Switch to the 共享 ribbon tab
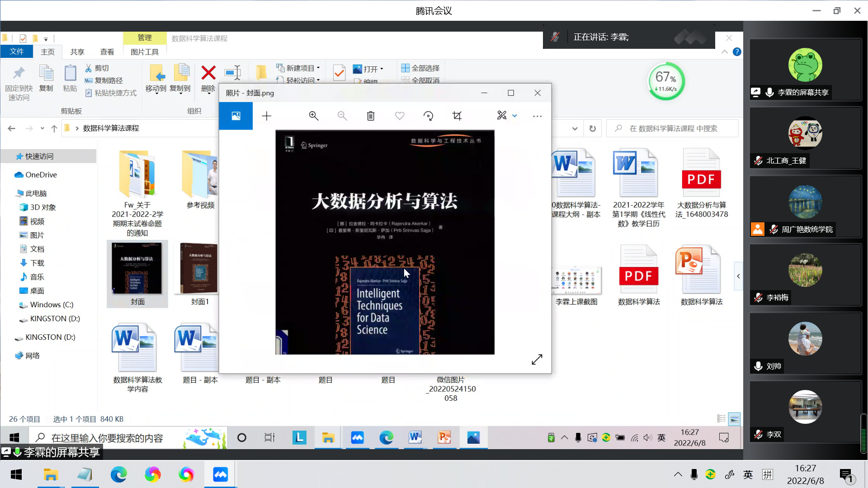This screenshot has width=868, height=488. 77,52
